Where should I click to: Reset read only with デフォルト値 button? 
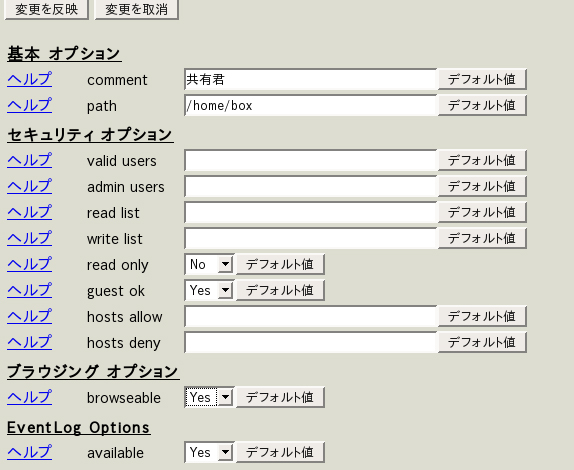click(280, 264)
